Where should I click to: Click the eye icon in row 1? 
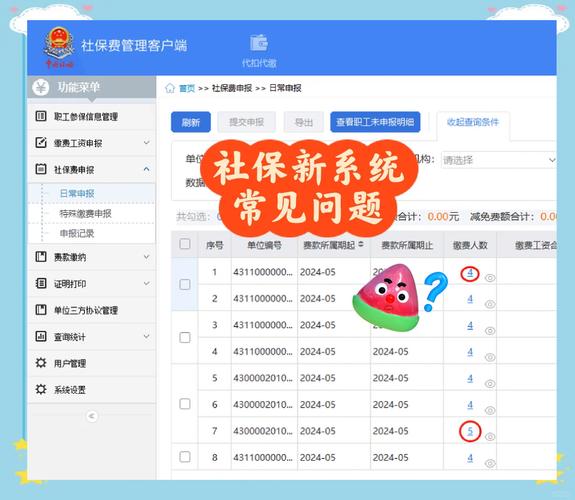[490, 278]
